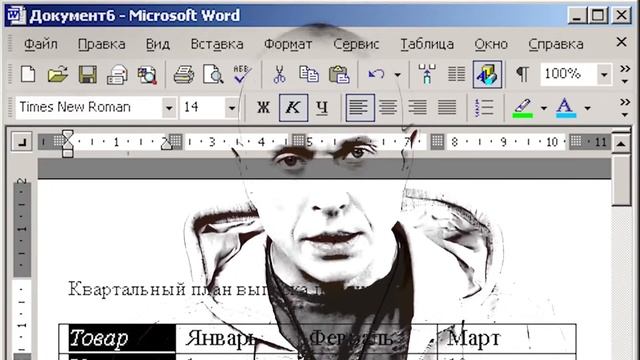Paste from clipboard icon
This screenshot has height=360, width=640.
coord(339,75)
